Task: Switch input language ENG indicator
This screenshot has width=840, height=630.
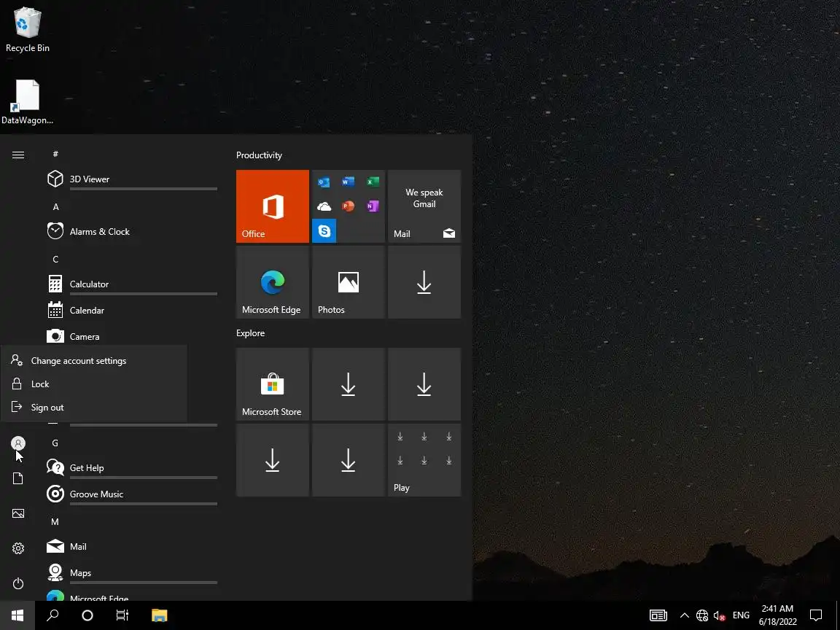Action: pos(742,615)
